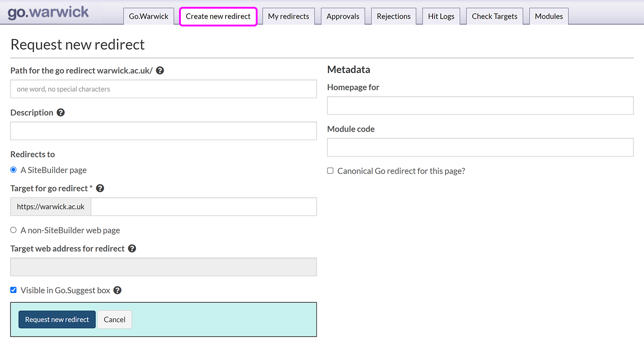The width and height of the screenshot is (644, 348).
Task: Click the Cancel button
Action: (114, 320)
